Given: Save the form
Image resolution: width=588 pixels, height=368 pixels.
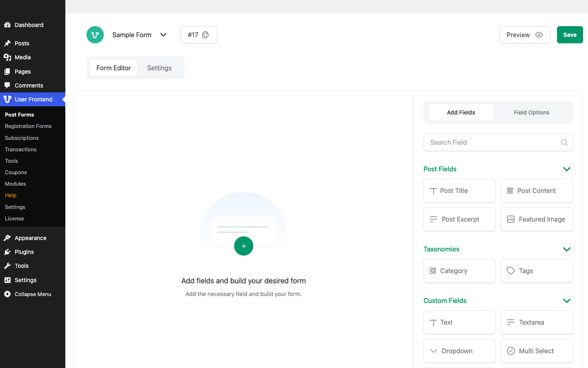Looking at the screenshot, I should [570, 35].
